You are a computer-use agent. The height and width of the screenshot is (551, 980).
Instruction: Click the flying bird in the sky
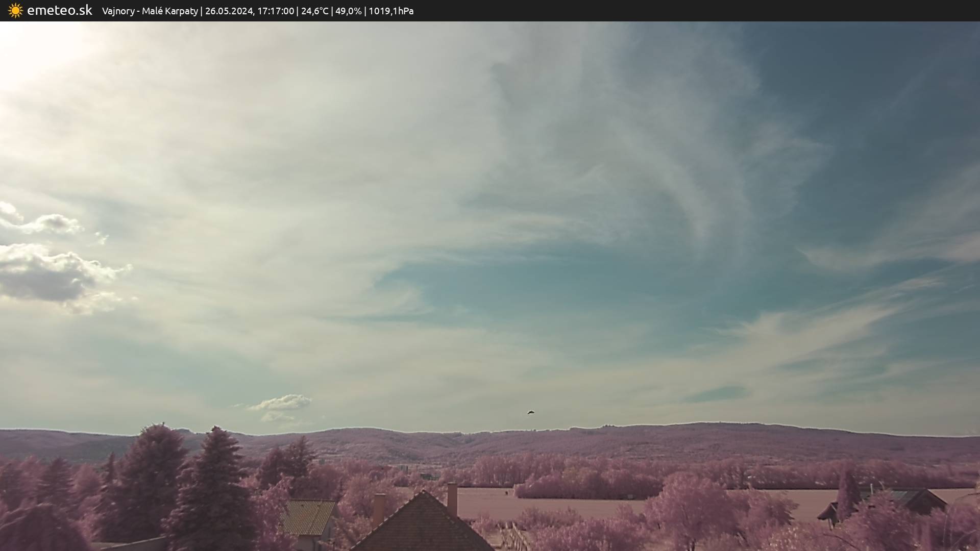pyautogui.click(x=531, y=412)
